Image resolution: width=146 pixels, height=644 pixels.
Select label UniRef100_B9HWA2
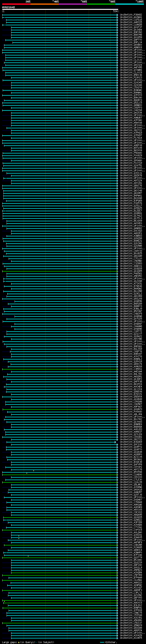coord(131,93)
